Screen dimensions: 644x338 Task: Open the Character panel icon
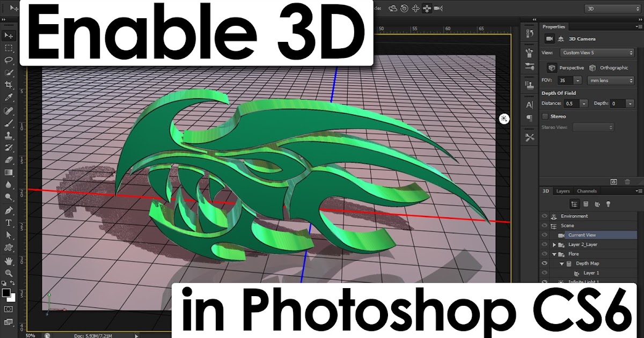coord(530,105)
